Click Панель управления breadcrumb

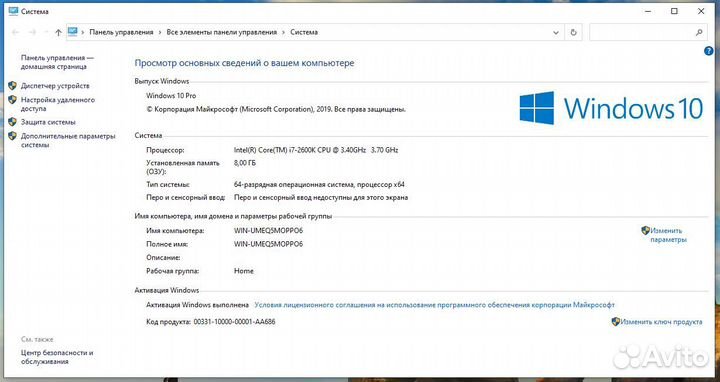coord(121,32)
